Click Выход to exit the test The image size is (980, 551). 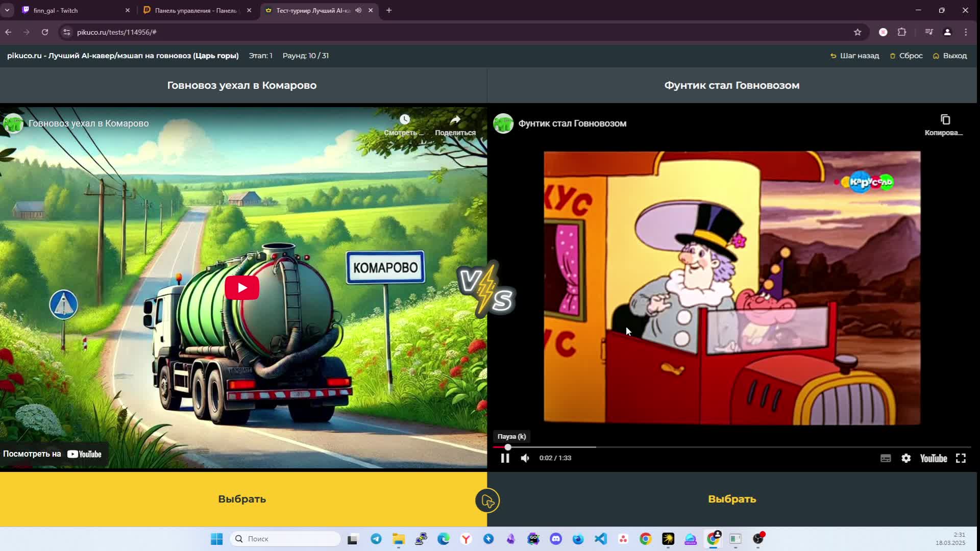[950, 56]
